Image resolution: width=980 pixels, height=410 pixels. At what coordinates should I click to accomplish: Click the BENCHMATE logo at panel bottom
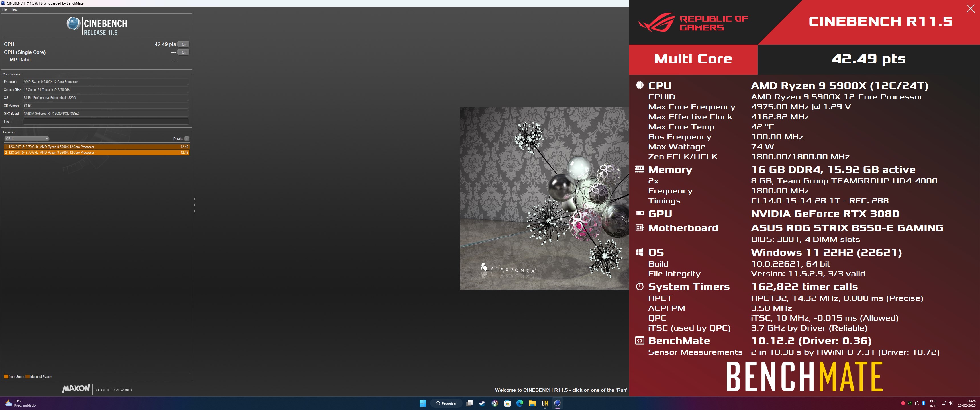coord(804,376)
